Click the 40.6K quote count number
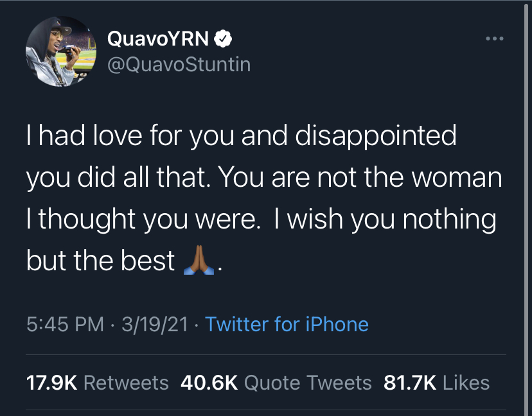Viewport: 532px width, 416px height. pyautogui.click(x=209, y=383)
